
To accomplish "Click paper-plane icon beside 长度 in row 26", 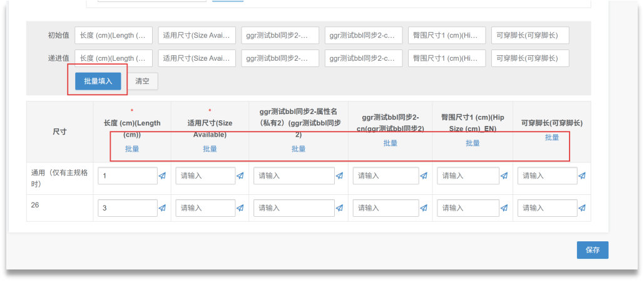I will (x=162, y=207).
